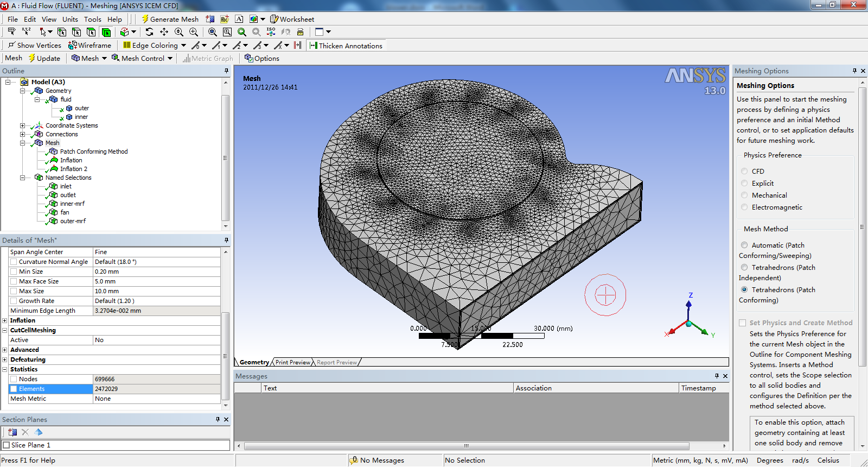Add a new section plane
The width and height of the screenshot is (868, 467).
click(12, 432)
